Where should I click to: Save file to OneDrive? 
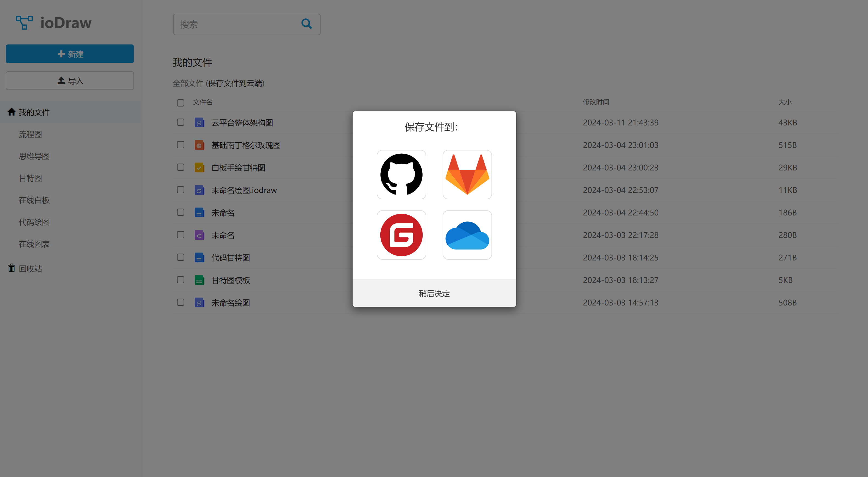pyautogui.click(x=467, y=235)
